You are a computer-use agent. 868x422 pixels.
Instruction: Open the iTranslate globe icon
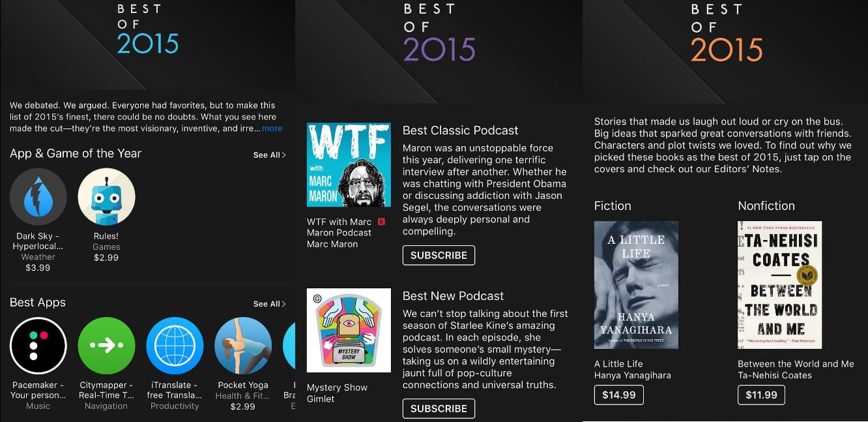(175, 346)
